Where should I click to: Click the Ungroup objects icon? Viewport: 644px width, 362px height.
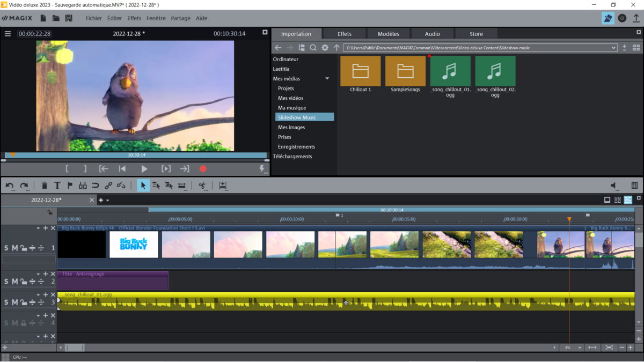point(121,186)
